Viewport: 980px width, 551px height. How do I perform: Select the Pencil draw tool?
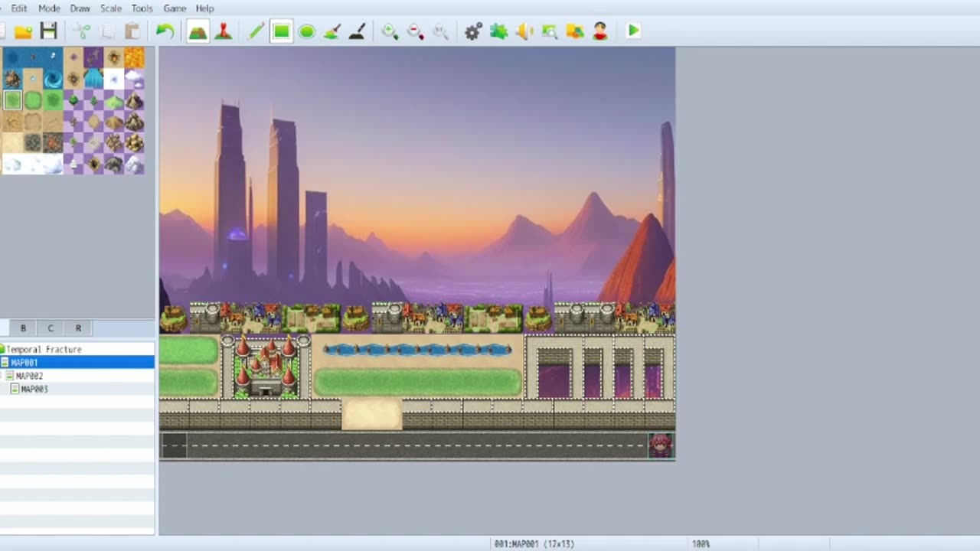pyautogui.click(x=256, y=31)
